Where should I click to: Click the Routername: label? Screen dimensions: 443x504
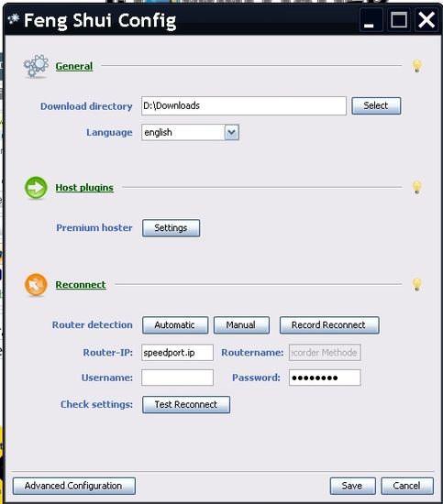[252, 353]
